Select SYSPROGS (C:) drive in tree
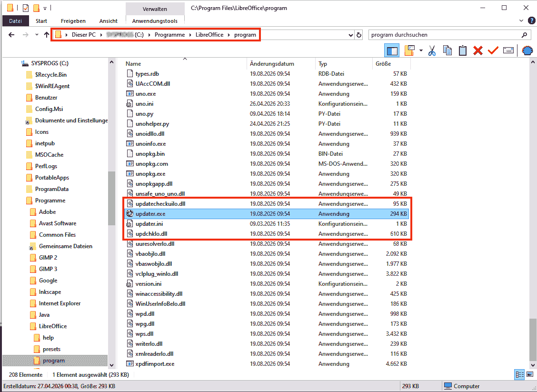The height and width of the screenshot is (392, 537). [50, 63]
